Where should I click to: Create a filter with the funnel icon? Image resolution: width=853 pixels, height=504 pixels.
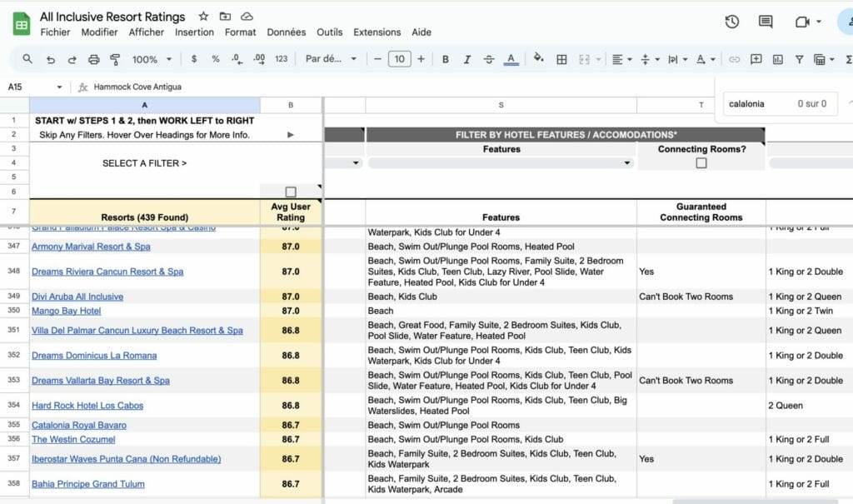pos(799,59)
